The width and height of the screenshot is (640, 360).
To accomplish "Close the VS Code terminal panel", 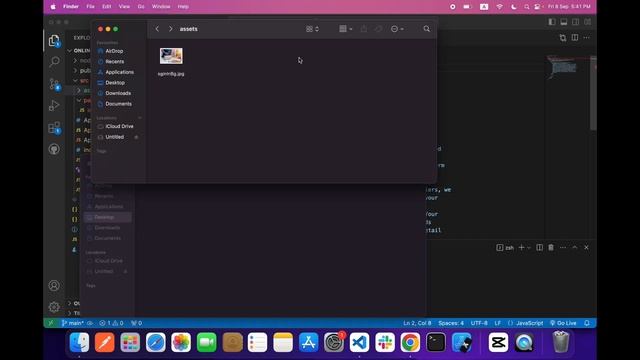I will 587,247.
